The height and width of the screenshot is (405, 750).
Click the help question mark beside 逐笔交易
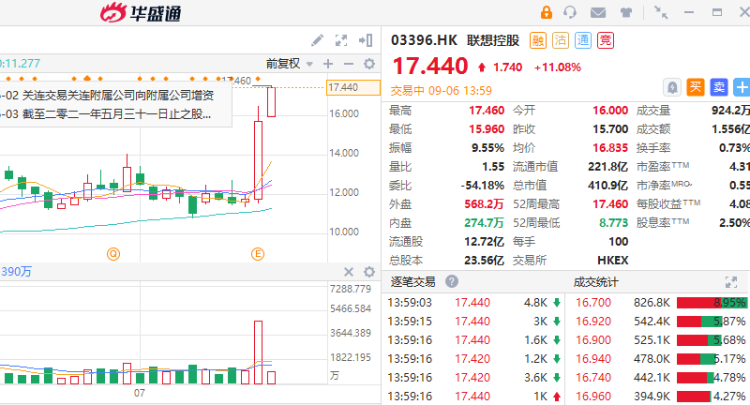point(452,281)
